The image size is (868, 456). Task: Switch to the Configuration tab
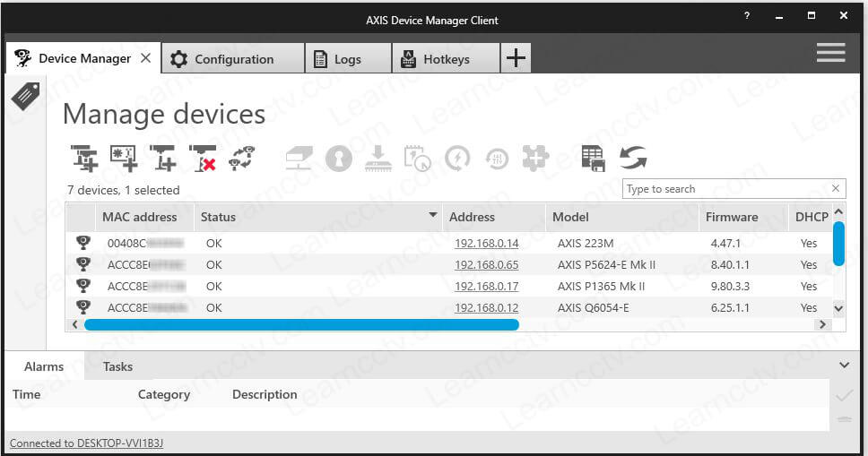point(233,59)
